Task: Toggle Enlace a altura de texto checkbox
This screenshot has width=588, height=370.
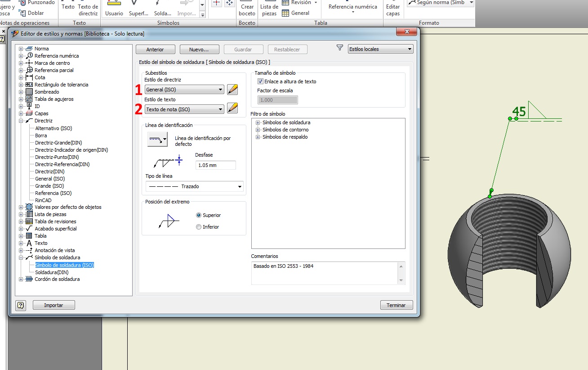Action: (x=260, y=81)
